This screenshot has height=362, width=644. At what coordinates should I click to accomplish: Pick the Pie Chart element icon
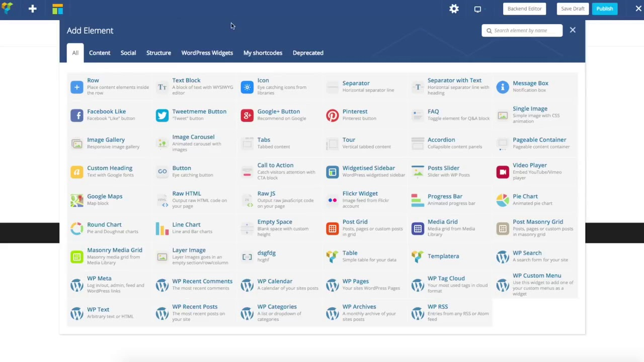point(502,200)
